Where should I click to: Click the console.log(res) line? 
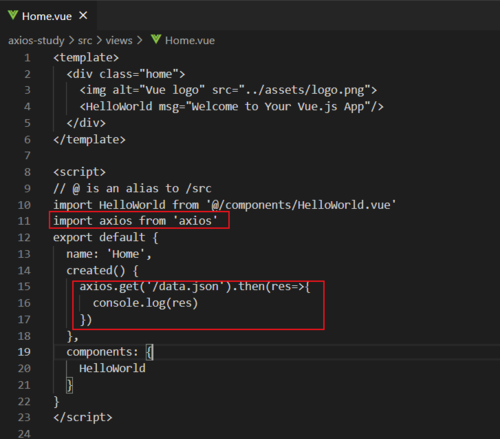point(145,303)
